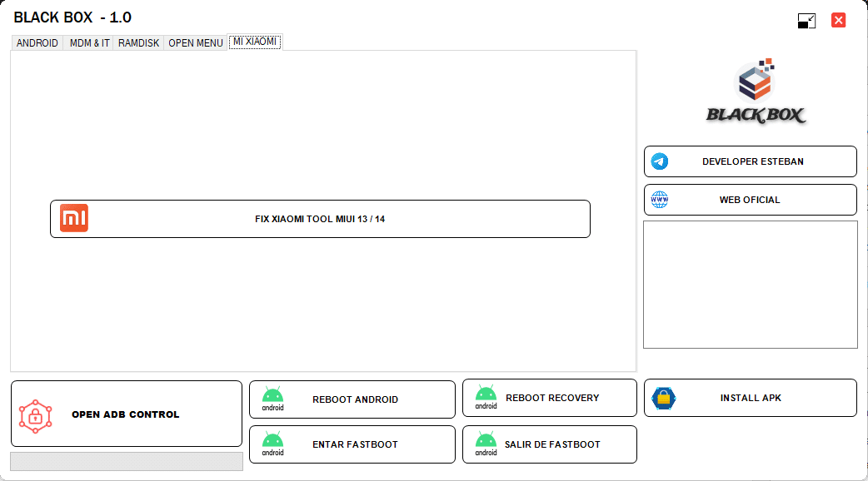
Task: Click the red padlock ADB control icon
Action: click(36, 414)
